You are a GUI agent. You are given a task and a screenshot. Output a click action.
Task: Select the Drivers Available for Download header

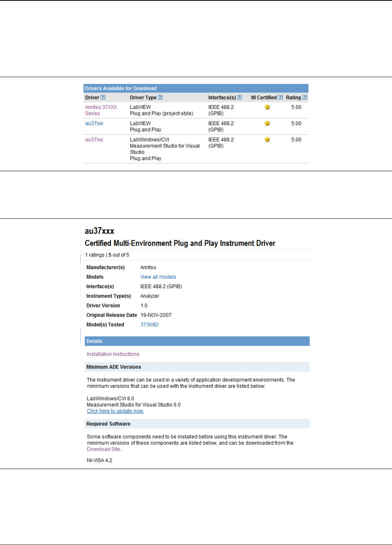coord(196,88)
